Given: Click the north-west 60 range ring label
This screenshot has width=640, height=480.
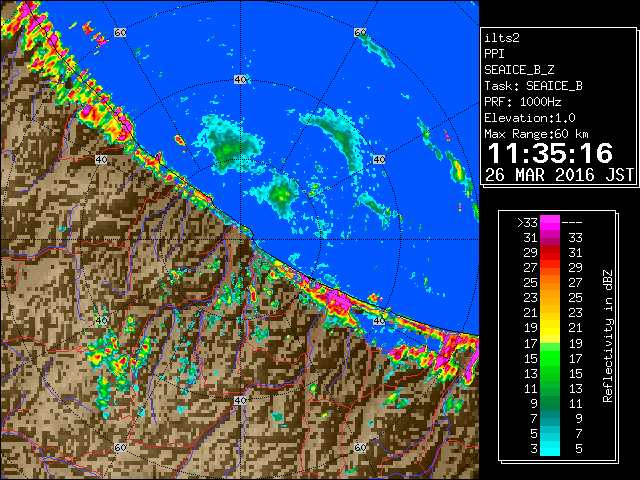Looking at the screenshot, I should pos(120,32).
